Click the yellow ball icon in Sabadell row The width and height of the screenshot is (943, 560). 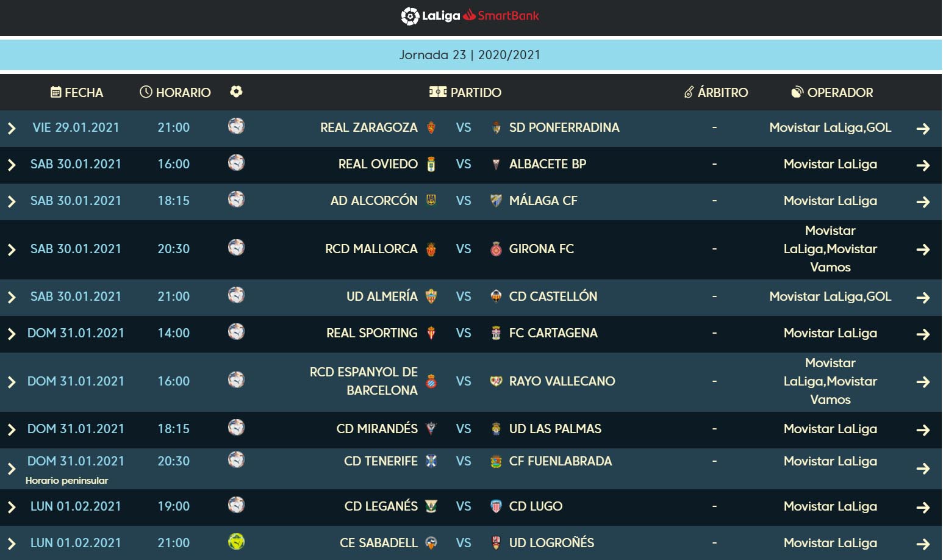pos(236,542)
